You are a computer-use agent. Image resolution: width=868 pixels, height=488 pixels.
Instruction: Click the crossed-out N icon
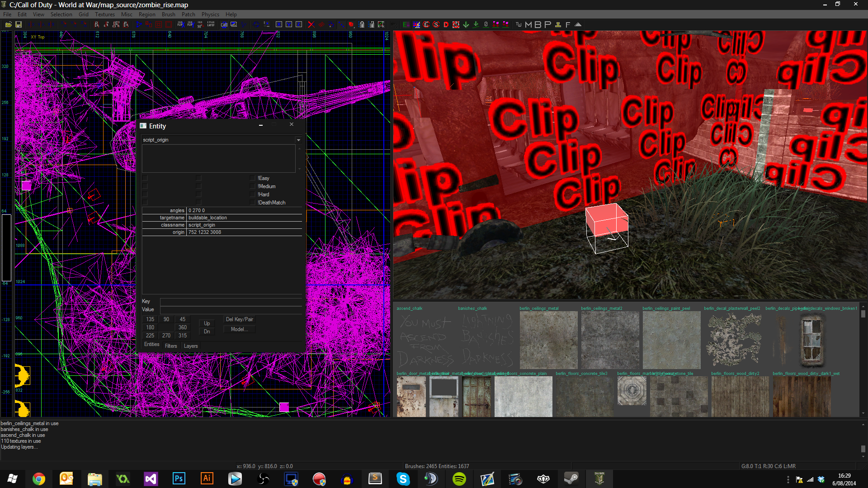(x=456, y=24)
